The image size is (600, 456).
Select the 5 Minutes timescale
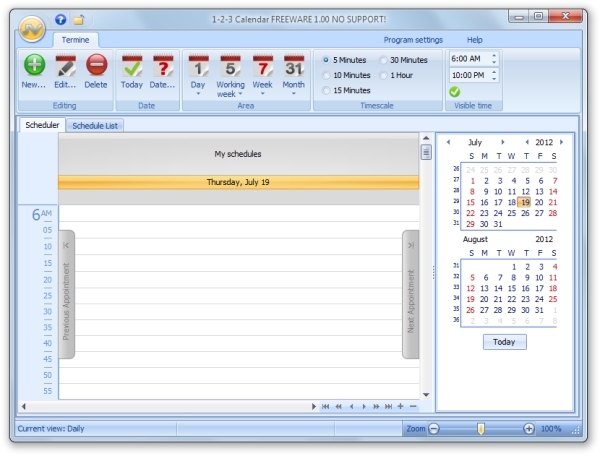coord(327,60)
